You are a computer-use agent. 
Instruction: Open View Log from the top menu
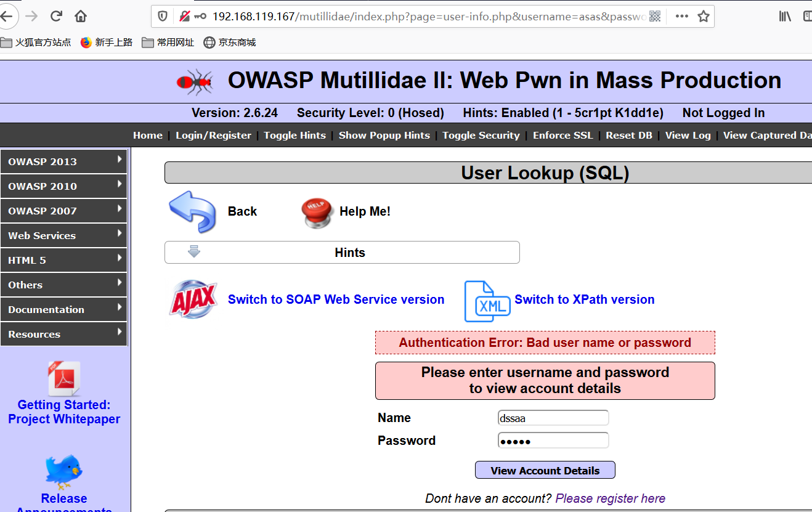coord(688,135)
